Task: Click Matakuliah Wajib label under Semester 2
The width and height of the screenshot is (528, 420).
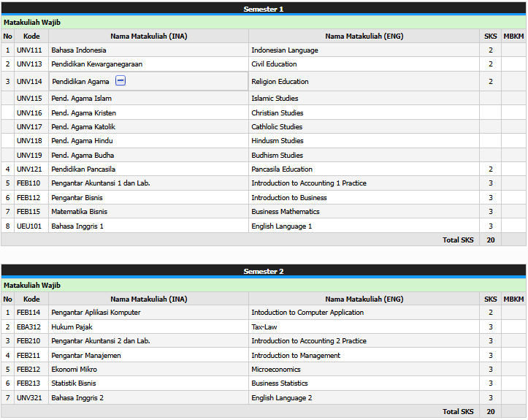Action: 32,286
